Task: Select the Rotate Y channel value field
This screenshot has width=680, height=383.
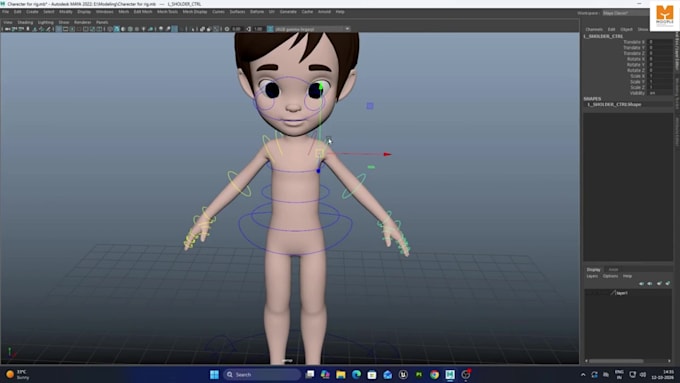Action: coord(660,65)
